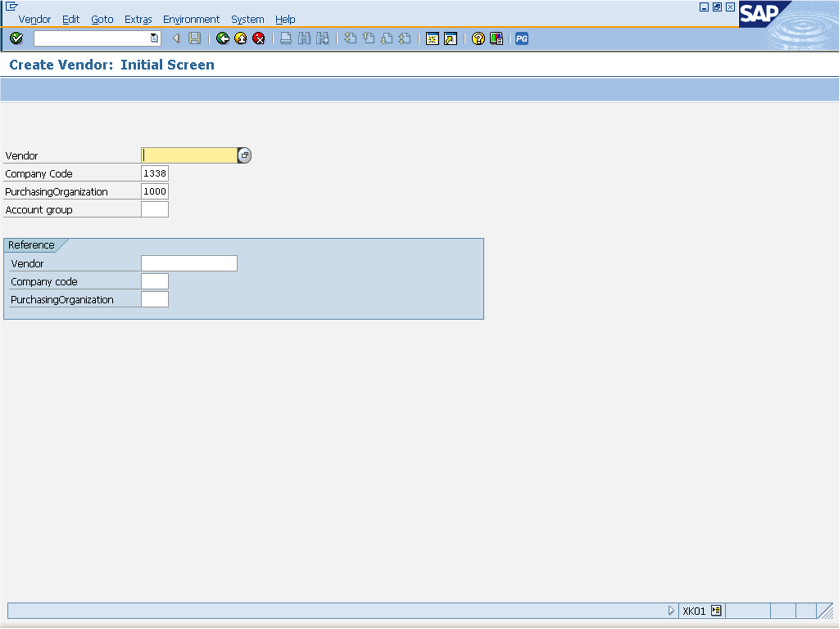Click the status bar system info icon

pyautogui.click(x=716, y=611)
